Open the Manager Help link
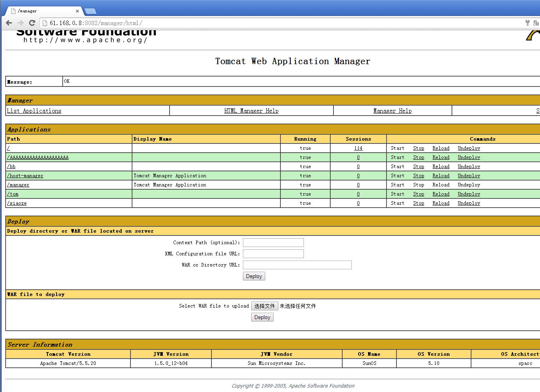Viewport: 540px width, 392px height. [x=392, y=111]
